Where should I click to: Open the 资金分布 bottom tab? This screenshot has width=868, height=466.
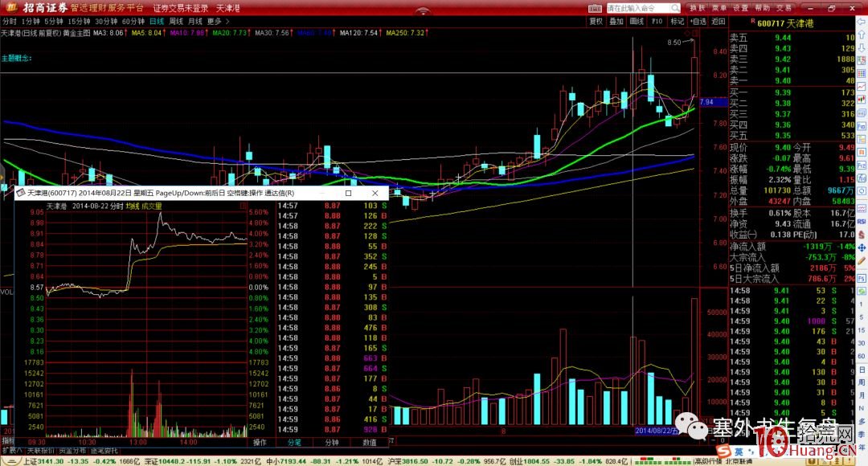[x=72, y=451]
